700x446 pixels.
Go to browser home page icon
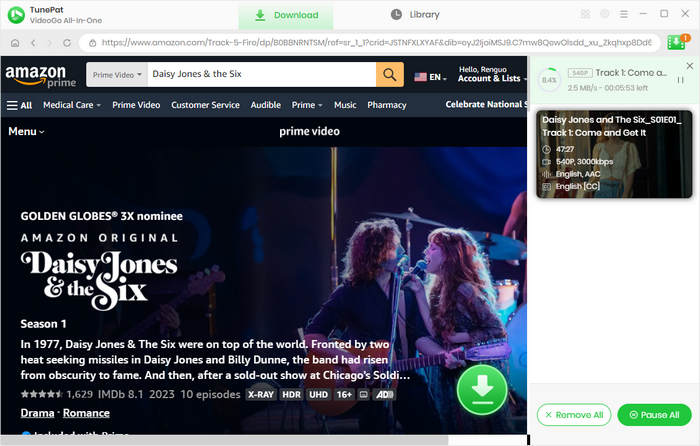(x=15, y=43)
